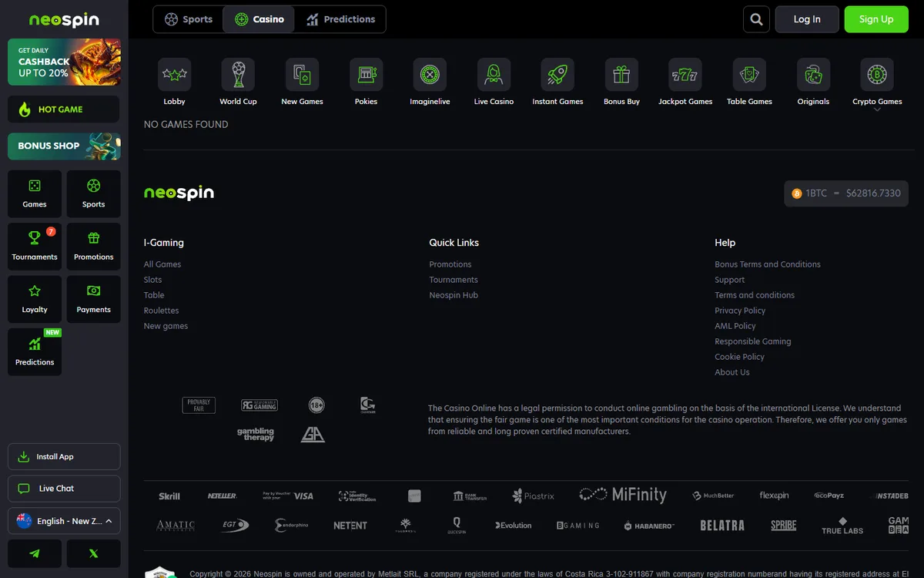Expand more categories chevron under Crypto Games
This screenshot has width=924, height=578.
[877, 110]
